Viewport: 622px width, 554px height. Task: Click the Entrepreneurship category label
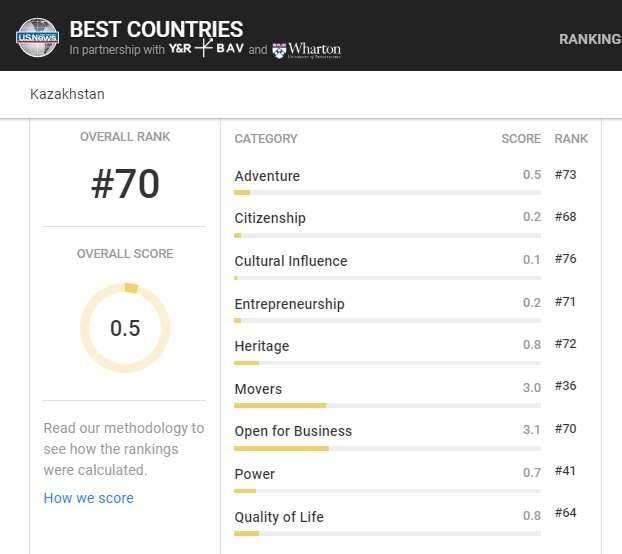[289, 304]
